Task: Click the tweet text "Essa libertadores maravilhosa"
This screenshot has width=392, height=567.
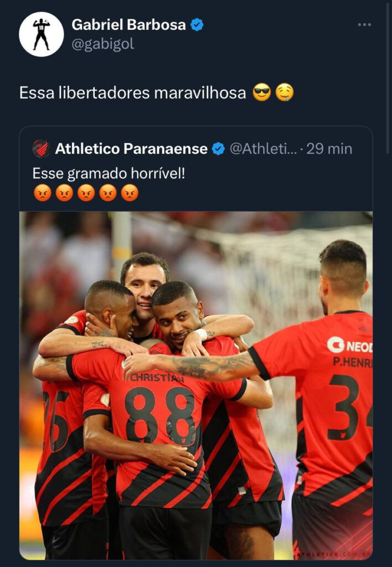Action: [x=133, y=93]
